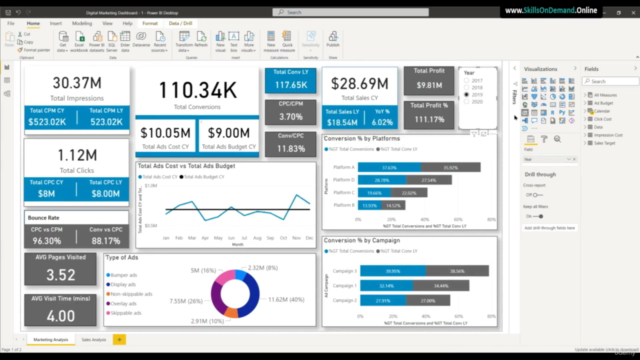Select the Funnel visual icon

(x=534, y=97)
